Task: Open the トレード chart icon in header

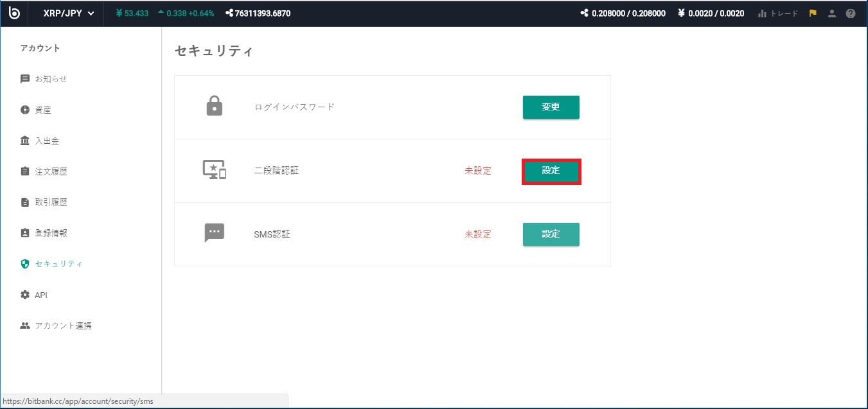Action: [761, 13]
